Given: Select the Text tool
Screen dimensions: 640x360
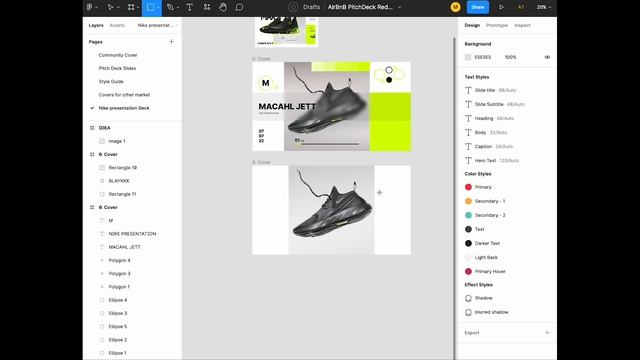Looking at the screenshot, I should [189, 7].
